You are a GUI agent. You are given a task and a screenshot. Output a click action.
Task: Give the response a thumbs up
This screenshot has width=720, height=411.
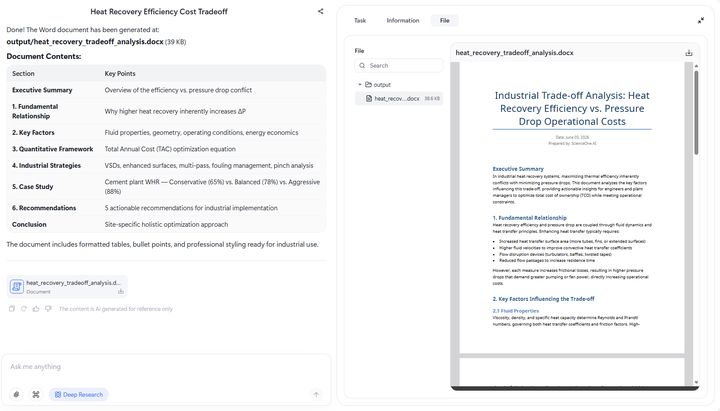point(36,309)
